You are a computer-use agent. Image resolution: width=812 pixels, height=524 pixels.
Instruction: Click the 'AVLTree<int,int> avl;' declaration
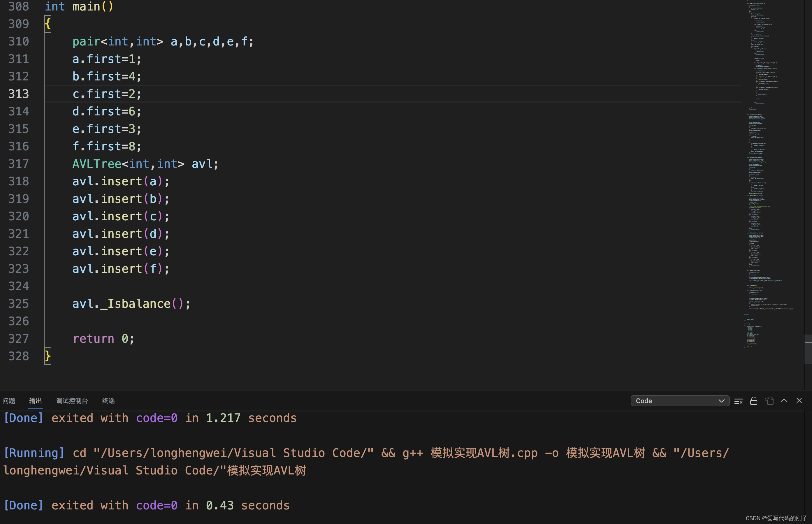click(x=145, y=164)
